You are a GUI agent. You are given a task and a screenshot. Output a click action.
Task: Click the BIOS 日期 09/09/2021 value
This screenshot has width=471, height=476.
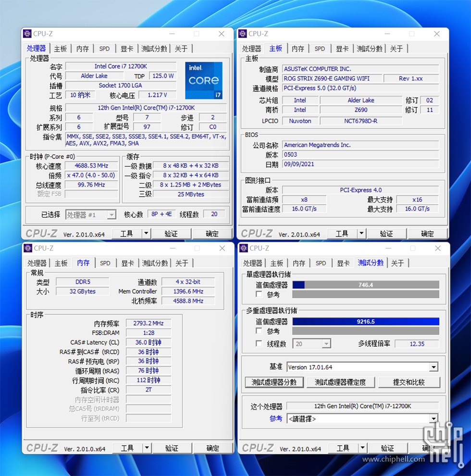[x=360, y=164]
